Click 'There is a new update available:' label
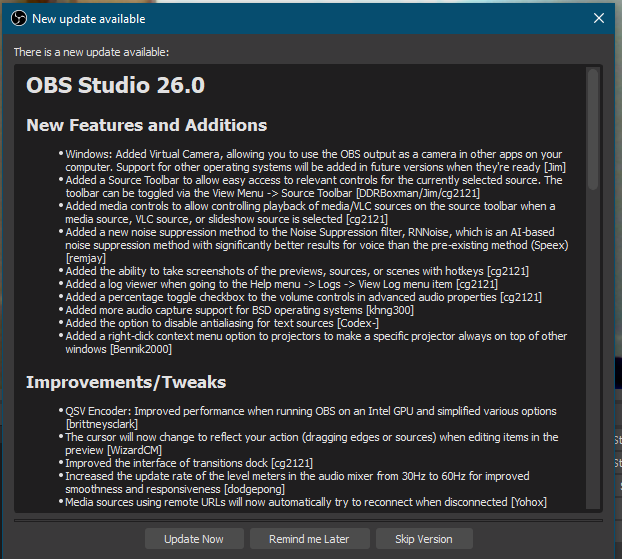Image resolution: width=622 pixels, height=559 pixels. point(91,52)
